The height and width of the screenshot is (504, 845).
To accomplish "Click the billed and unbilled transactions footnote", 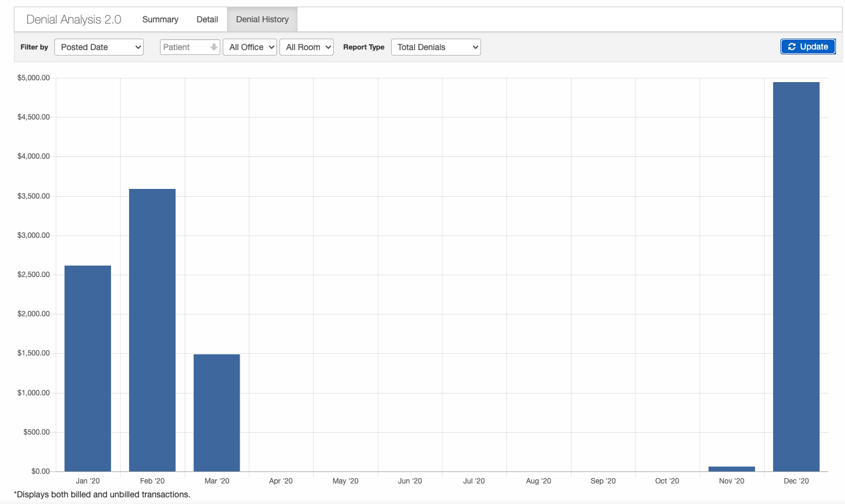I will coord(102,494).
